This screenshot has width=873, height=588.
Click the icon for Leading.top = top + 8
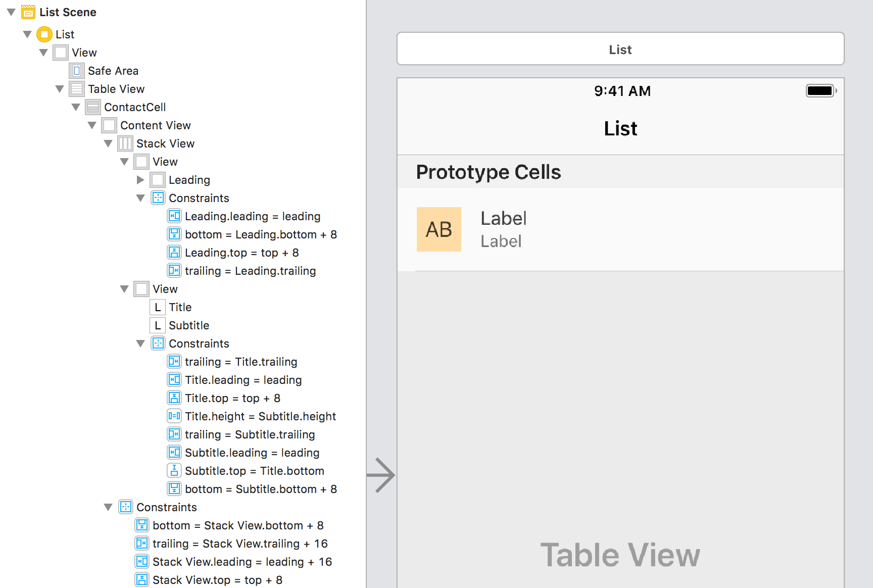[174, 253]
